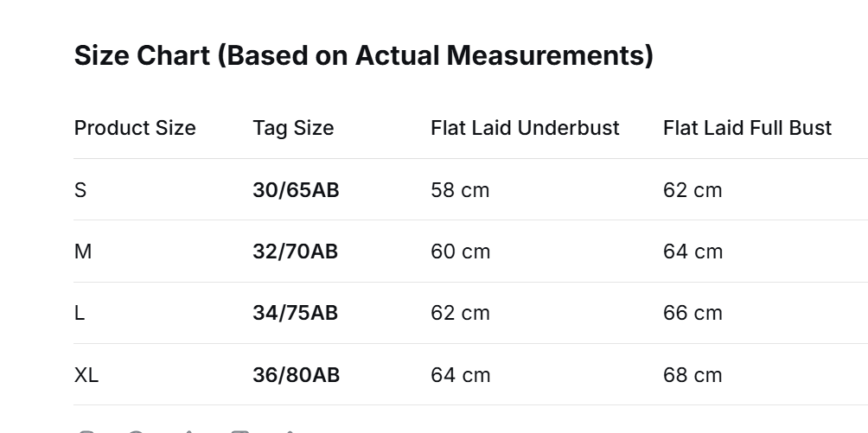This screenshot has height=433, width=868.
Task: Click tag size 30/65AB
Action: tap(296, 190)
